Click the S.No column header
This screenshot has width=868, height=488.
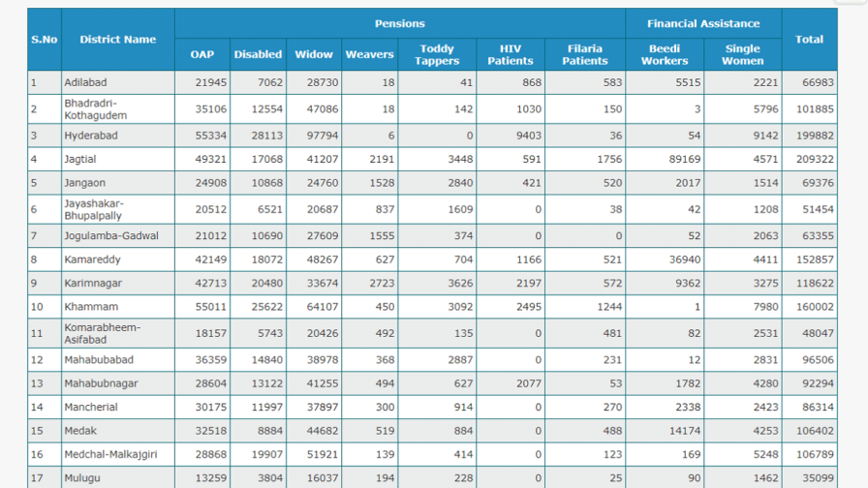tap(45, 40)
